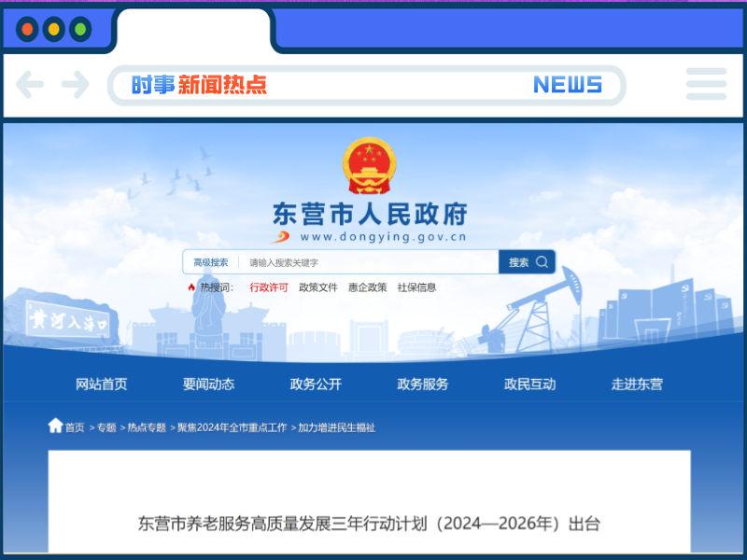Click the 热点专题 breadcrumb link
Screen dimensions: 747x560
tap(147, 427)
